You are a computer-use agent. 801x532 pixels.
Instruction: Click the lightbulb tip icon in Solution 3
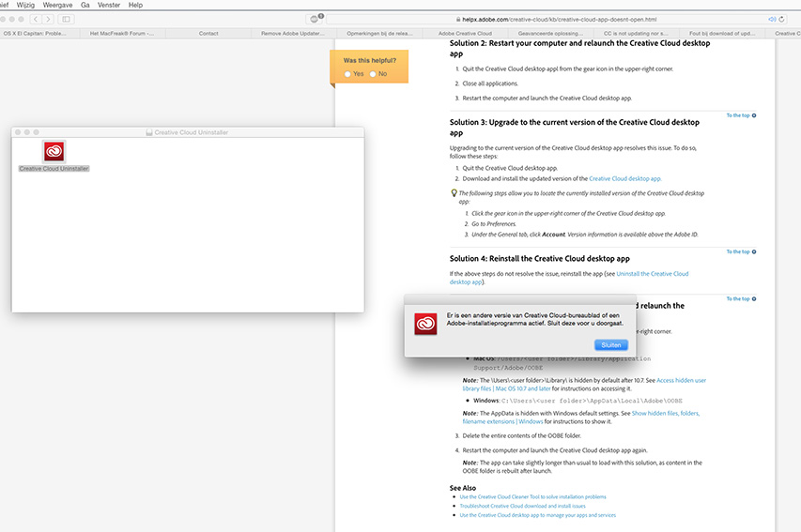click(x=454, y=193)
